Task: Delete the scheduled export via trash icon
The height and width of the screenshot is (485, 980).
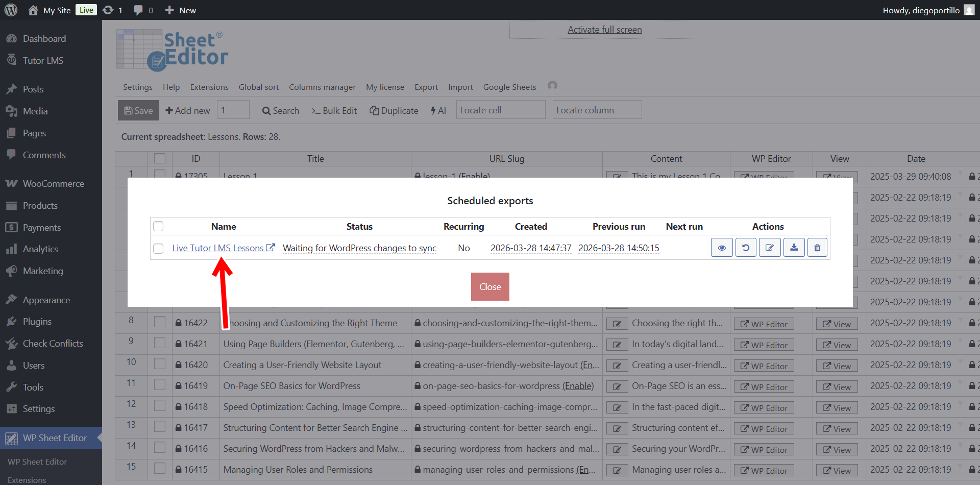Action: 817,247
